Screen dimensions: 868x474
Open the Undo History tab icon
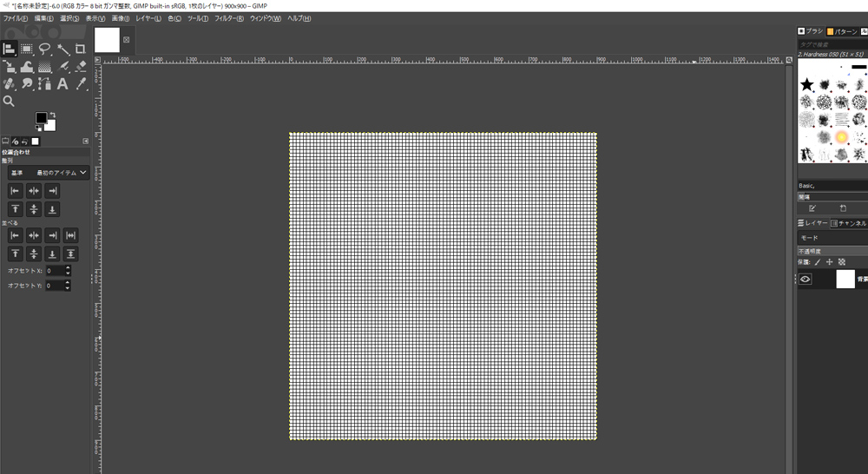pyautogui.click(x=24, y=142)
